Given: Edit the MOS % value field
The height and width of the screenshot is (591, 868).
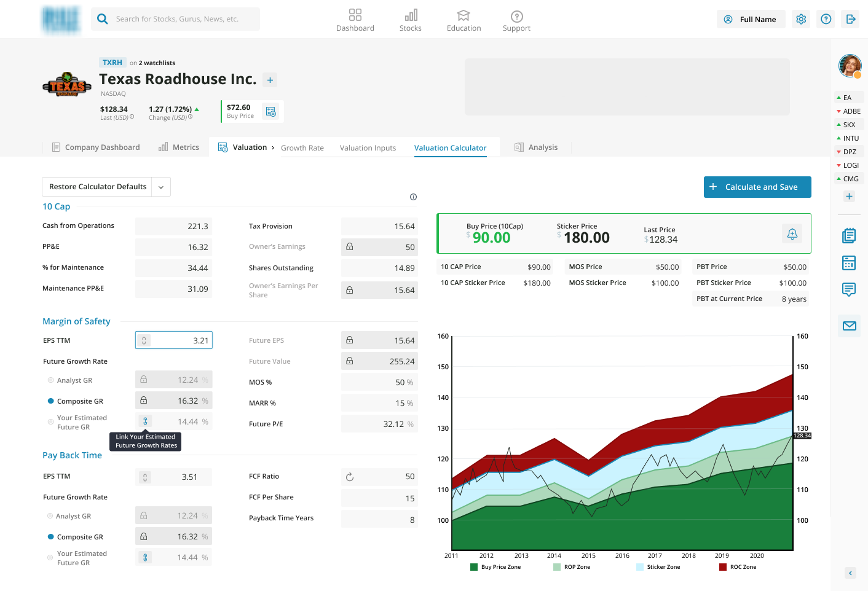Looking at the screenshot, I should pyautogui.click(x=379, y=382).
